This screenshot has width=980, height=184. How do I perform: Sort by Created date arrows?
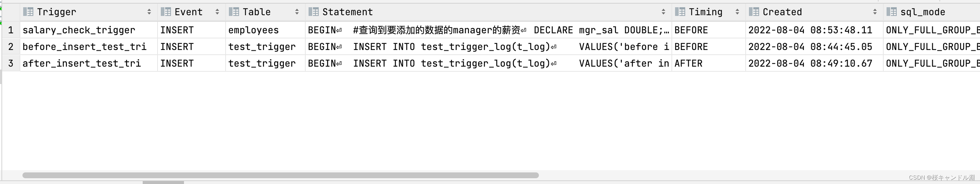875,12
